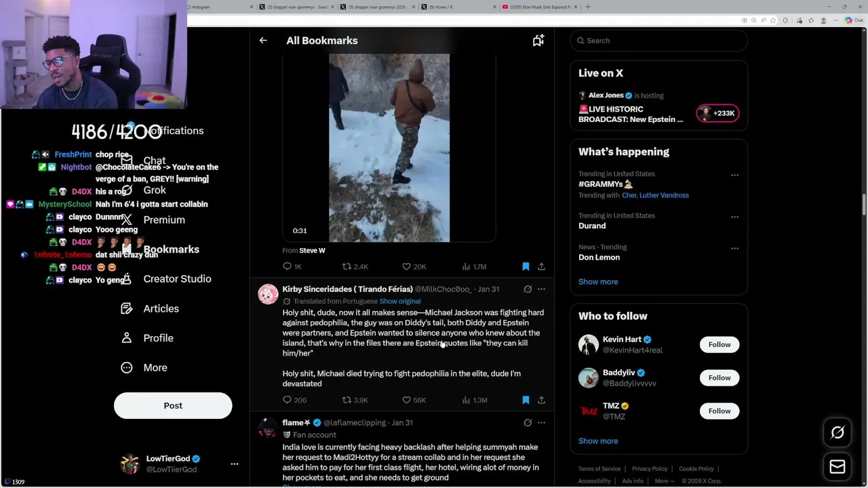Open Premium in the X sidebar
This screenshot has width=868, height=488.
[153, 220]
